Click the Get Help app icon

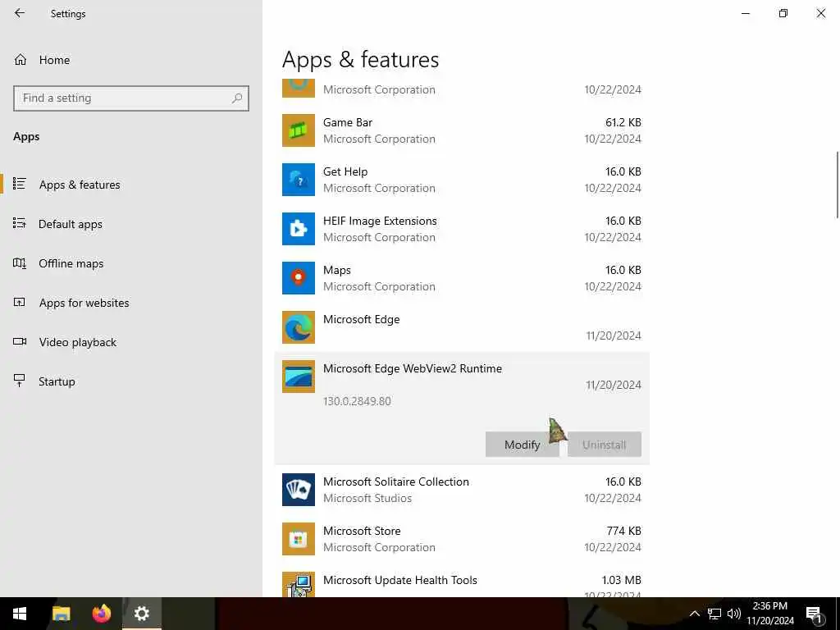[299, 180]
